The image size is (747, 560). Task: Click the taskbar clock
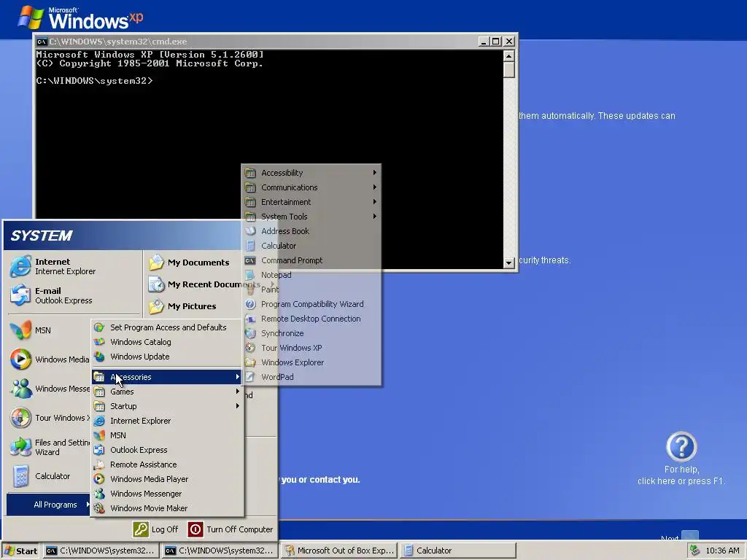(722, 551)
